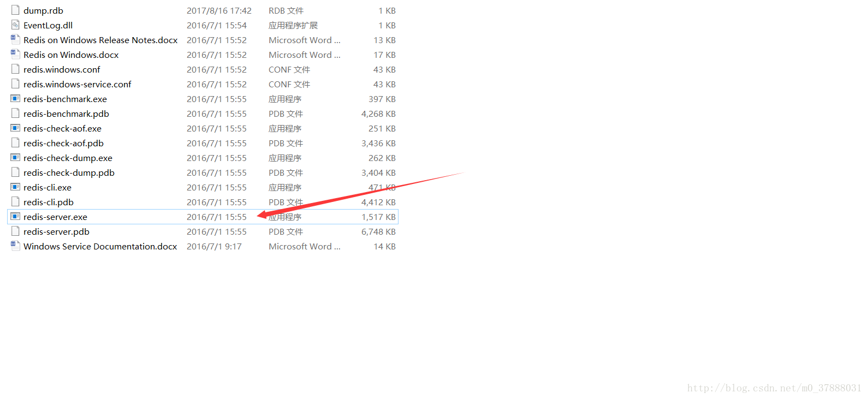The height and width of the screenshot is (399, 868).
Task: Click the 2016/7/1 9:17 modified date
Action: tap(214, 247)
